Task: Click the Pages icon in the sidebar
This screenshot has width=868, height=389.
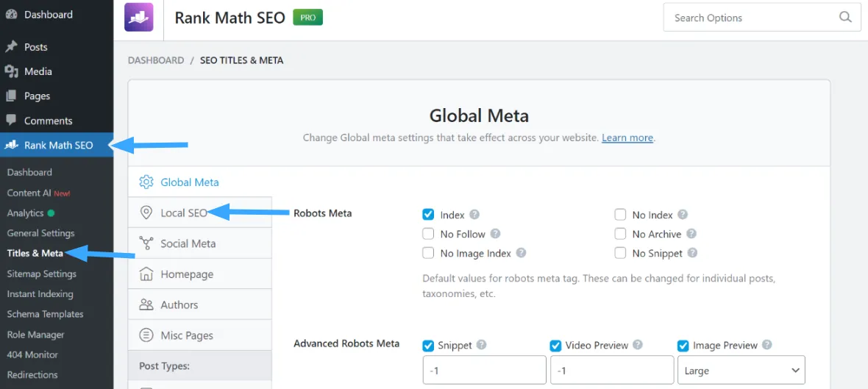Action: [x=11, y=96]
